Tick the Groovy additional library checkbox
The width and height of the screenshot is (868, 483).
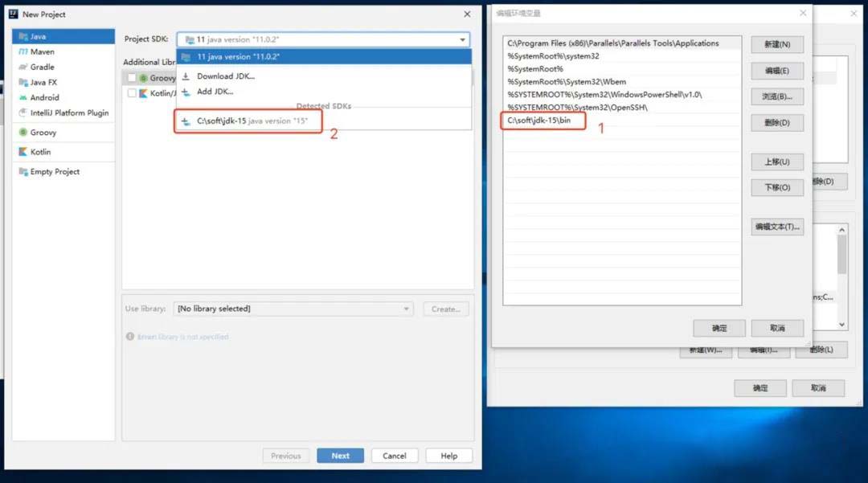tap(132, 78)
